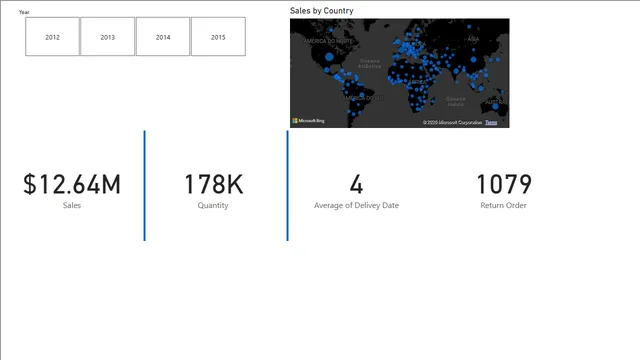Click the large bubble over North America

tap(329, 57)
